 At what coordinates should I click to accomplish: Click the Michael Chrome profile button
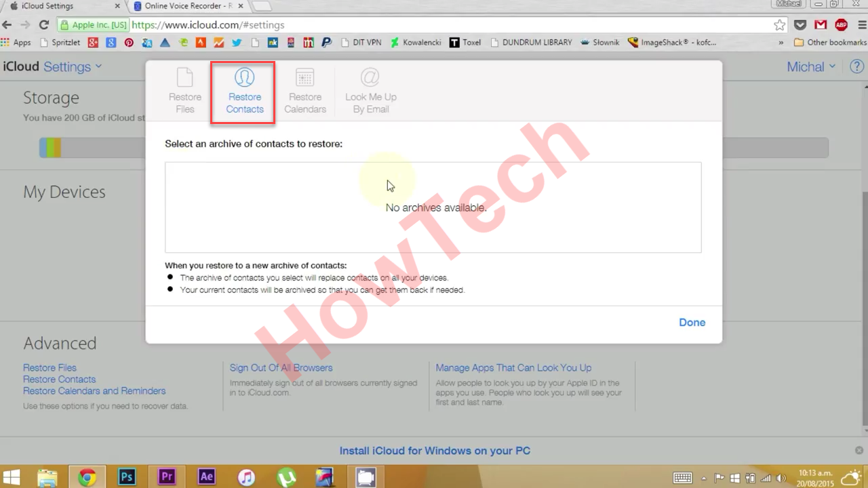coord(789,3)
